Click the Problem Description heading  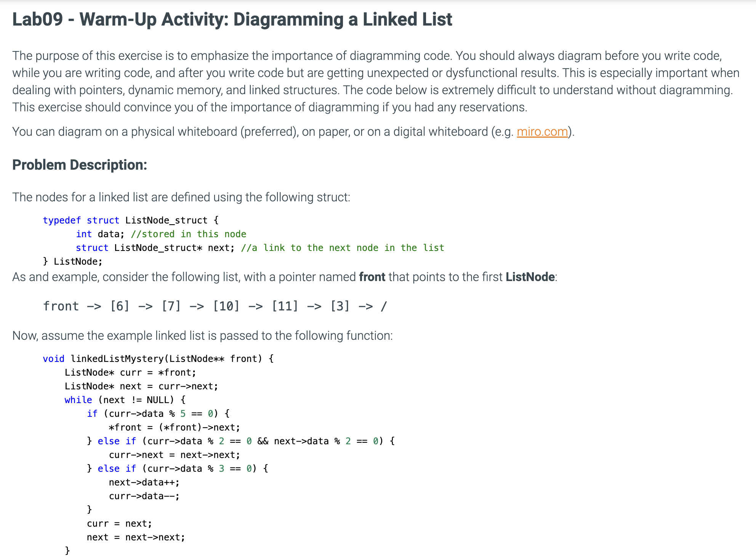[x=79, y=165]
